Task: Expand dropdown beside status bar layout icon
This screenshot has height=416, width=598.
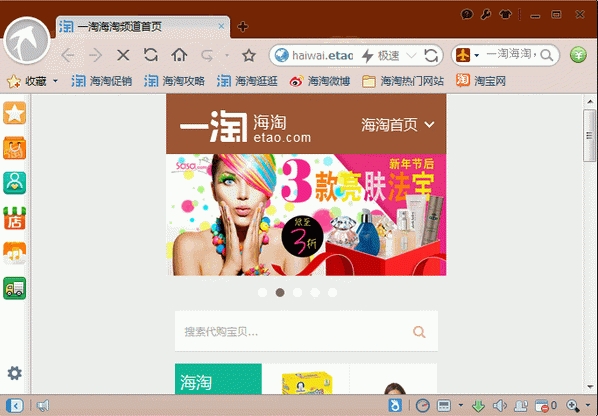Action: pos(461,405)
